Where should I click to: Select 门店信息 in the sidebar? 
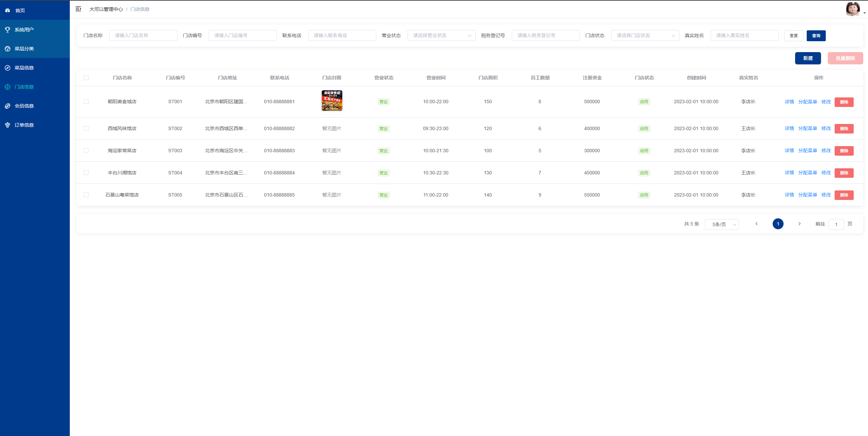tap(35, 87)
